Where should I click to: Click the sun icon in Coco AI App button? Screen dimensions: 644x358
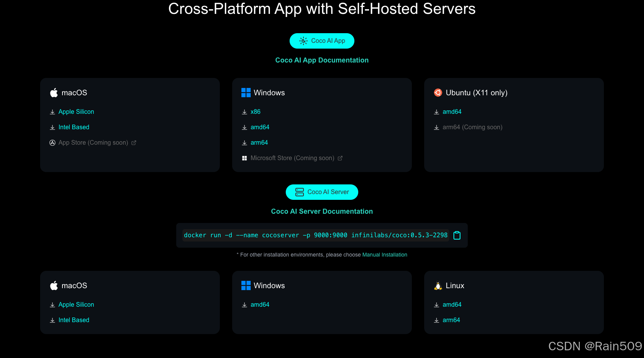[303, 41]
